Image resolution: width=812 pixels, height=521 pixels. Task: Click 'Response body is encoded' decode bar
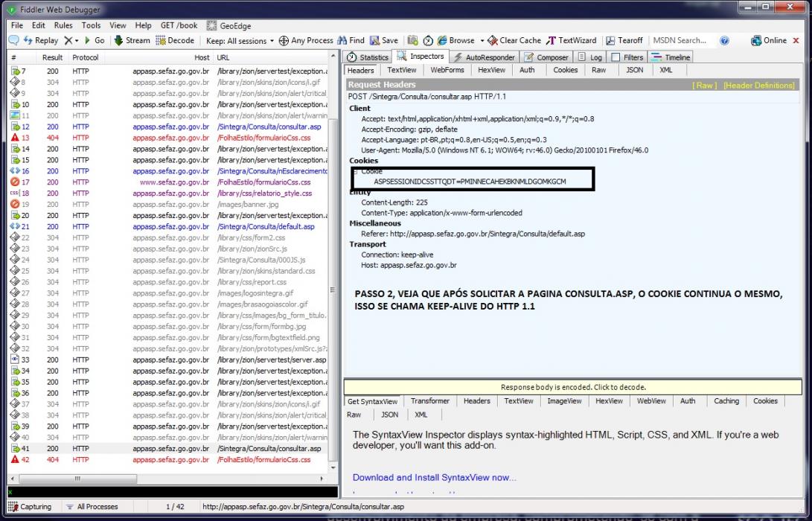click(573, 387)
